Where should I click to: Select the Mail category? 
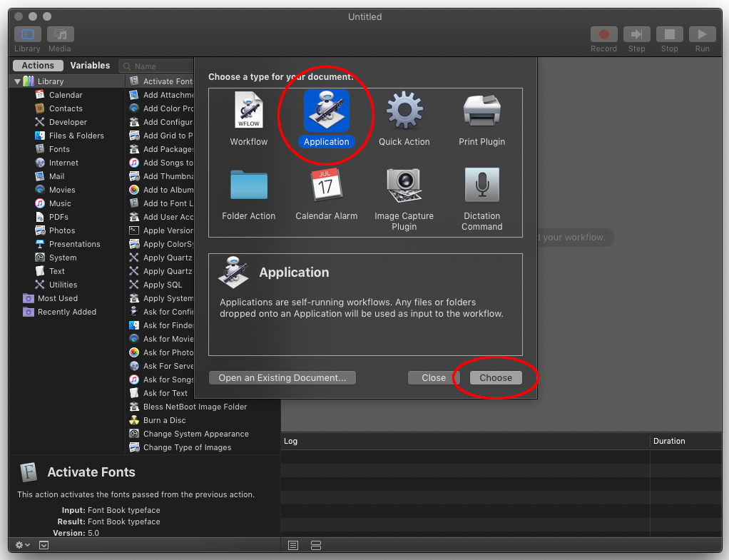56,176
